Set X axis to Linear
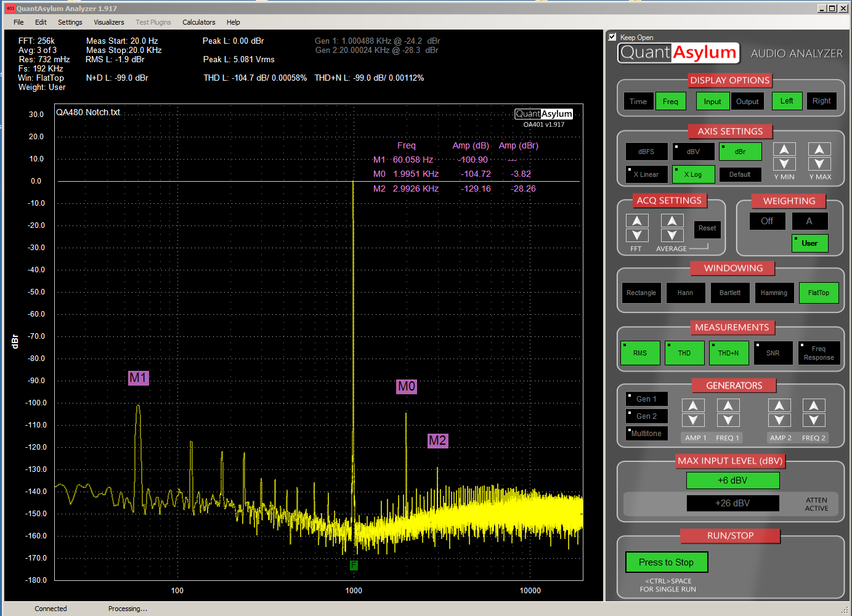Image resolution: width=852 pixels, height=616 pixels. point(647,174)
